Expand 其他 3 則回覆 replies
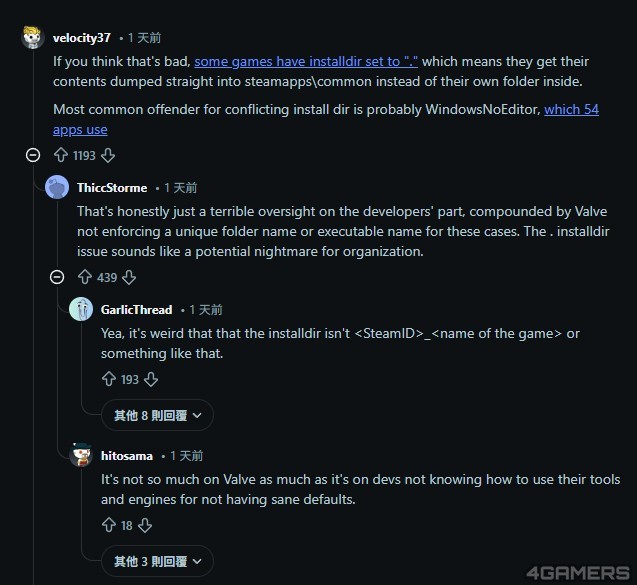The image size is (637, 585). pos(157,561)
